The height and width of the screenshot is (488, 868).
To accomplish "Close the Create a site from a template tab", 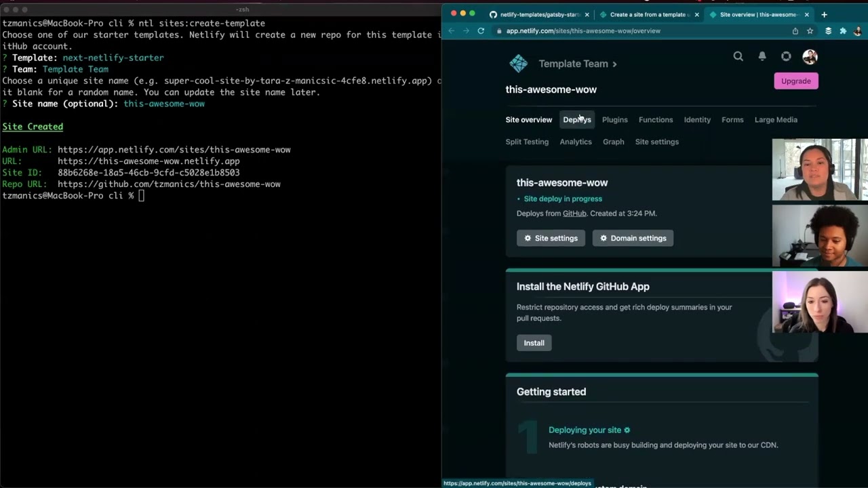I will (696, 14).
